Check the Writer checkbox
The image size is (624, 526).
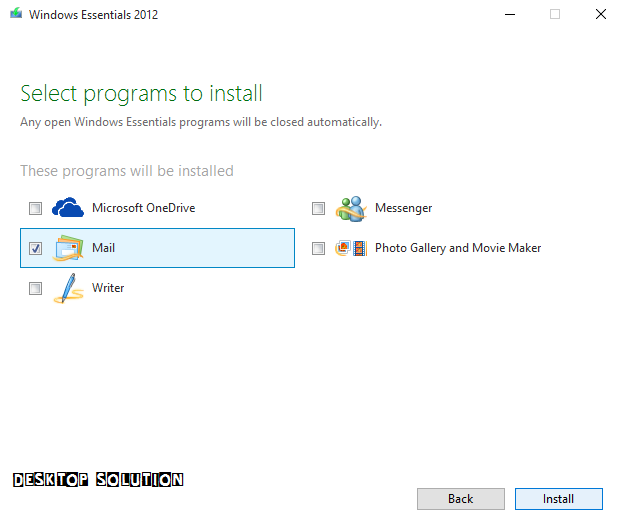(35, 288)
